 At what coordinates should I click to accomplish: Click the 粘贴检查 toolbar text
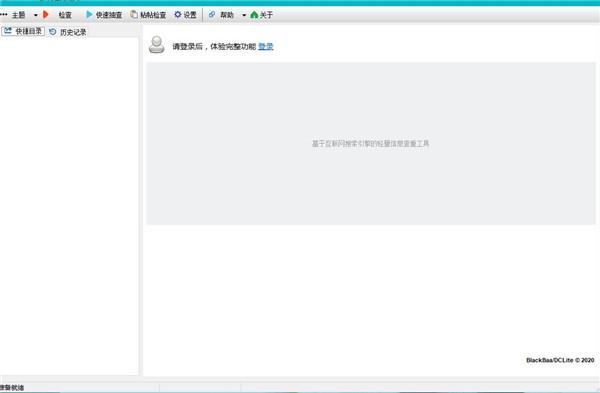pyautogui.click(x=153, y=15)
